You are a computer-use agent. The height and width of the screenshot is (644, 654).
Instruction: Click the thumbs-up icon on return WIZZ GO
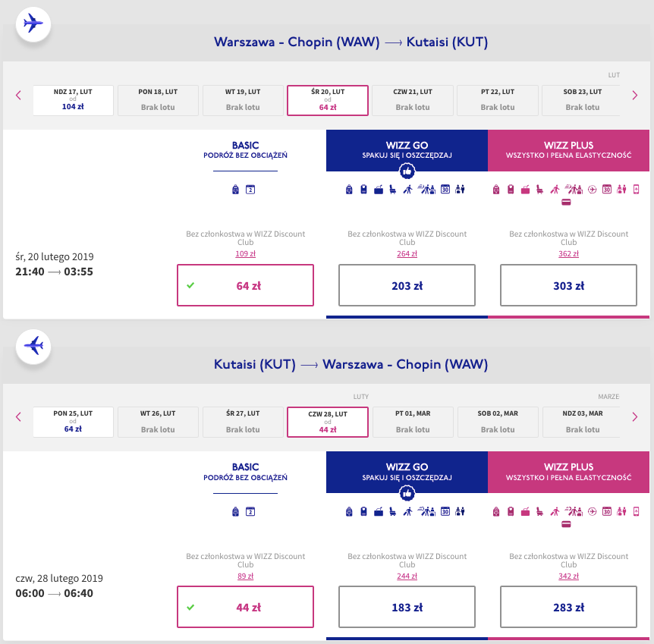tap(407, 493)
